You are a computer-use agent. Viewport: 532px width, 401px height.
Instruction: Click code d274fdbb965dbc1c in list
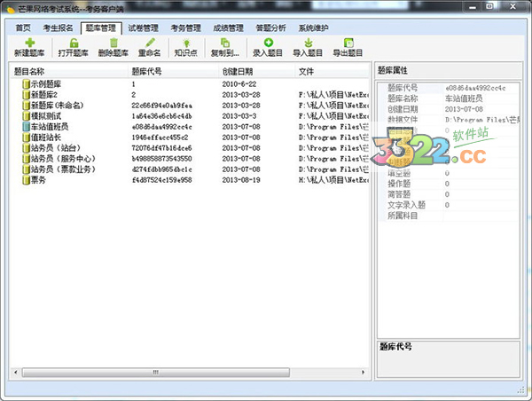pyautogui.click(x=162, y=169)
